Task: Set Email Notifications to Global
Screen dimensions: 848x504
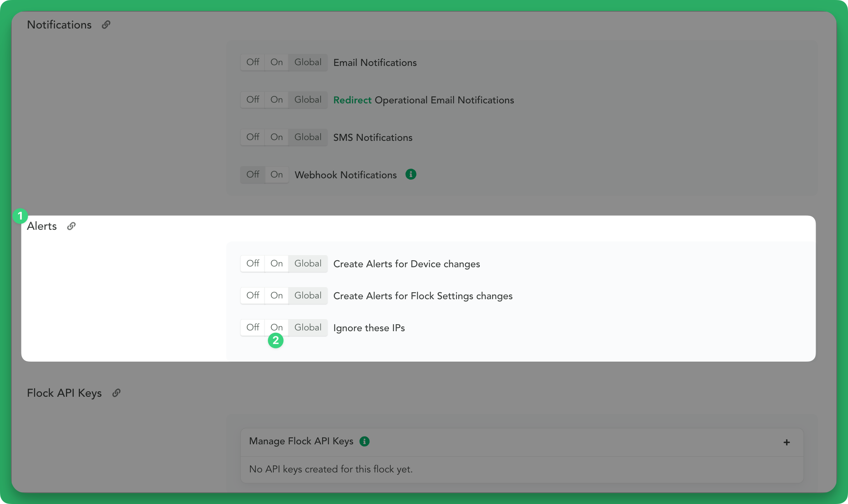Action: pos(308,62)
